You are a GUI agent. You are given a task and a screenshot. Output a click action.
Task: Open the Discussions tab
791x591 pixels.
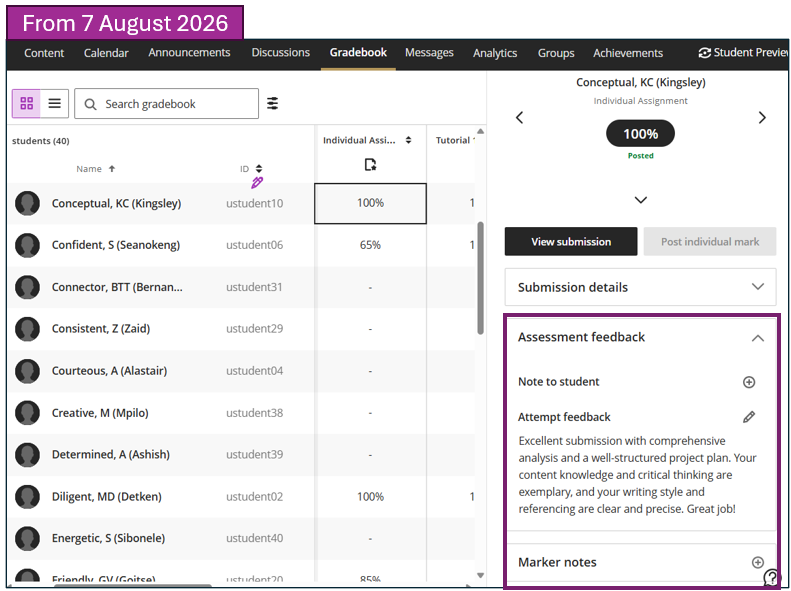pos(280,52)
